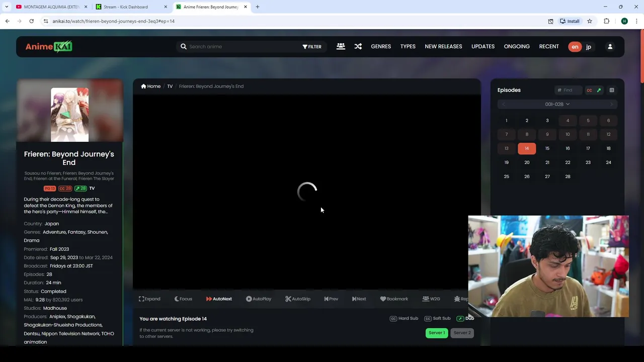Click the AnimeKAI site logo

(49, 47)
